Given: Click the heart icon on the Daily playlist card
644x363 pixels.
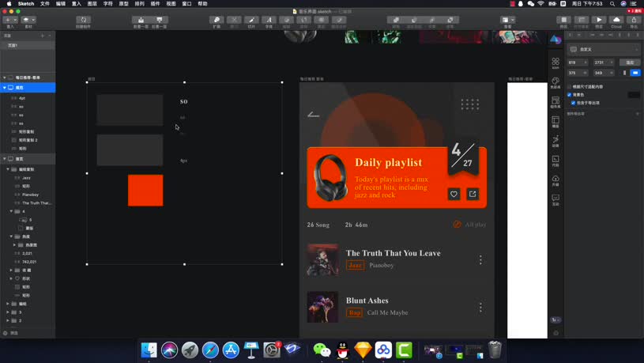Looking at the screenshot, I should pos(454,194).
